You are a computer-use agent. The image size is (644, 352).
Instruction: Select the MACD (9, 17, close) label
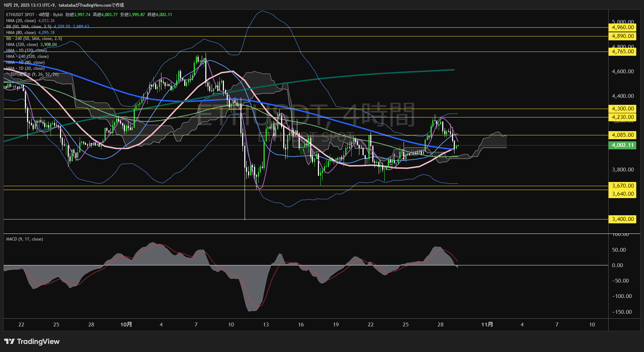tap(25, 239)
